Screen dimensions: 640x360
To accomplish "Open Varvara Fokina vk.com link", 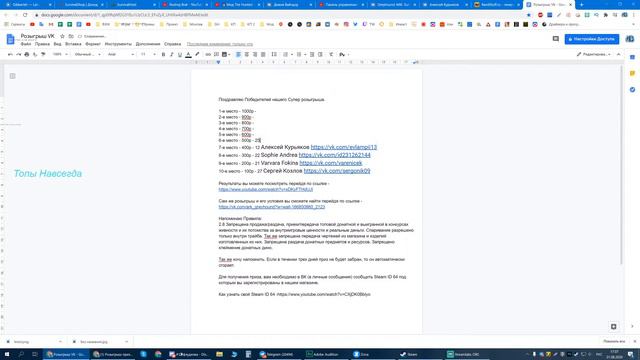I will click(x=331, y=163).
